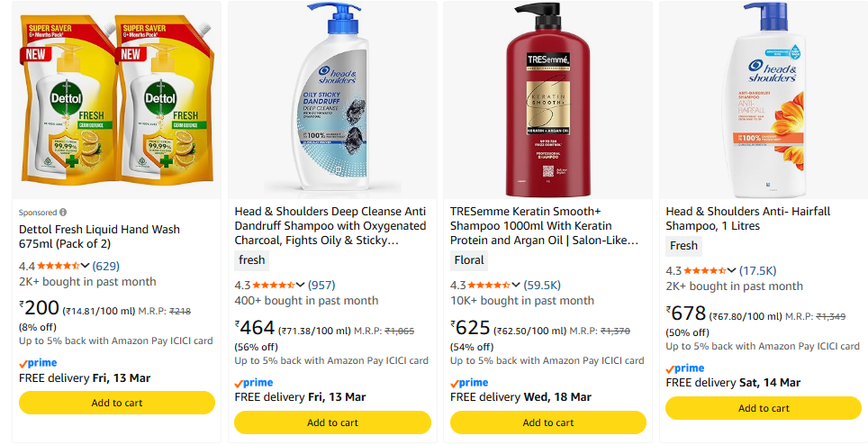The image size is (868, 445).
Task: View 59.5K reviews for TRESemme
Action: [x=543, y=286]
